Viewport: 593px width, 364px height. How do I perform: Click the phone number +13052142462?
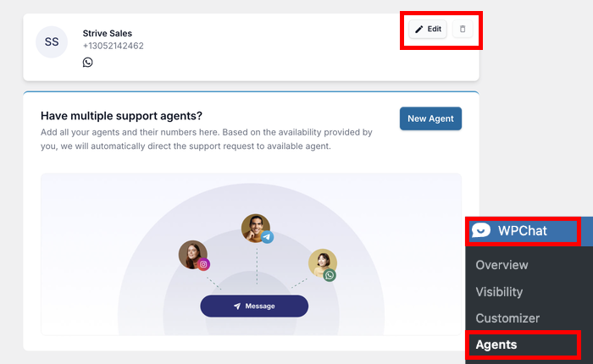tap(113, 46)
